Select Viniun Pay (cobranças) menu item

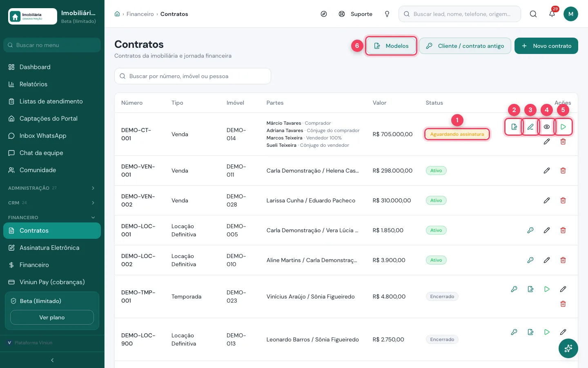52,282
